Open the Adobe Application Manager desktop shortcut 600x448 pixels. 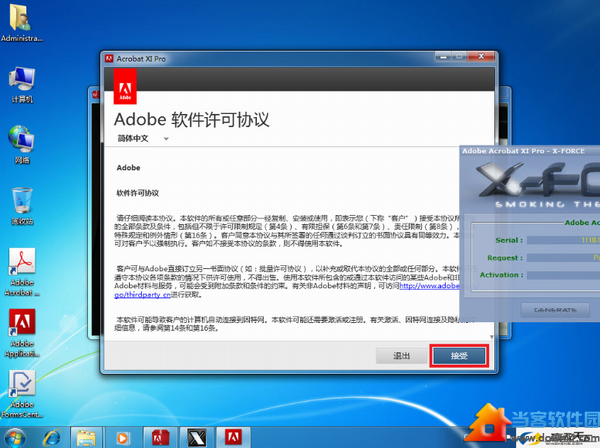(x=22, y=333)
